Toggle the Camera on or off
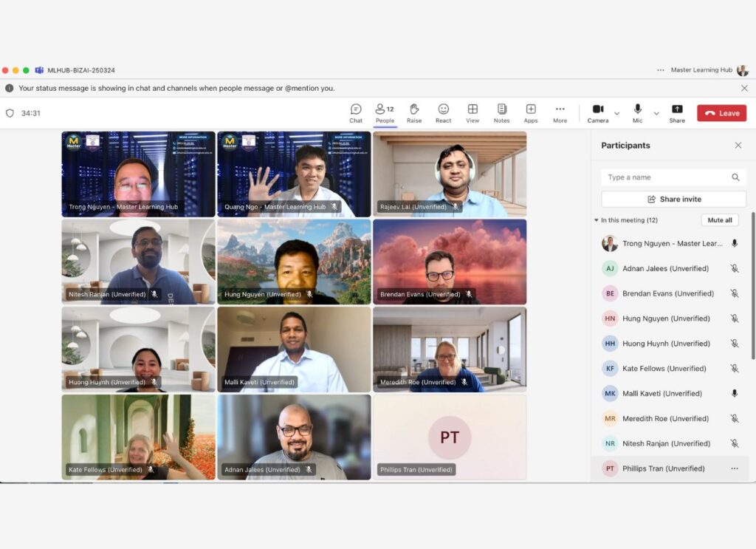The height and width of the screenshot is (549, 756). pyautogui.click(x=598, y=113)
